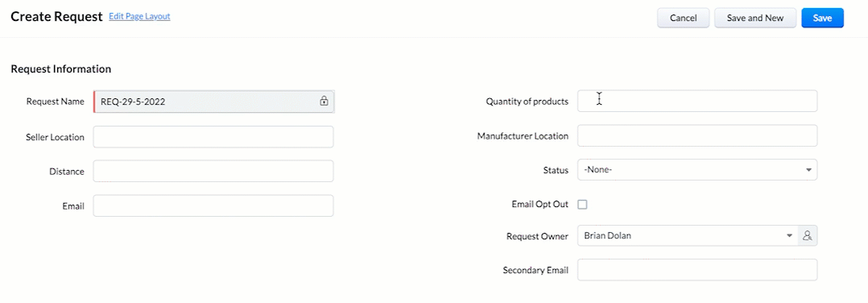The width and height of the screenshot is (868, 303).
Task: Click the Save button
Action: coord(822,18)
